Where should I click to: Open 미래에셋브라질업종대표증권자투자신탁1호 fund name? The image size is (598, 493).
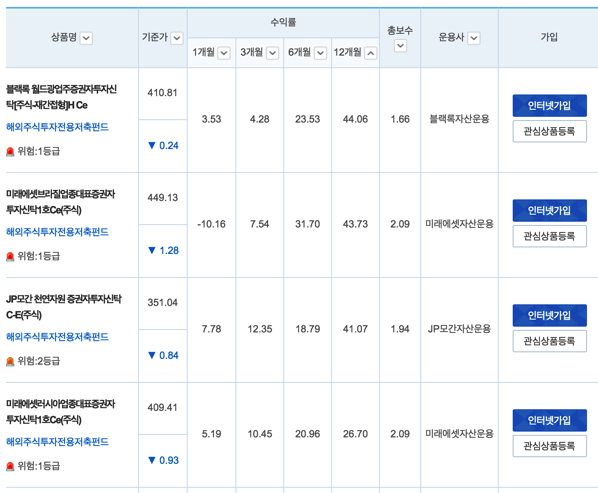[61, 202]
